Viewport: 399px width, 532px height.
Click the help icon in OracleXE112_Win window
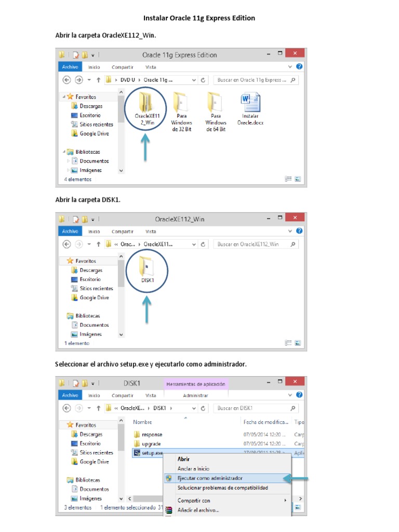pos(299,231)
